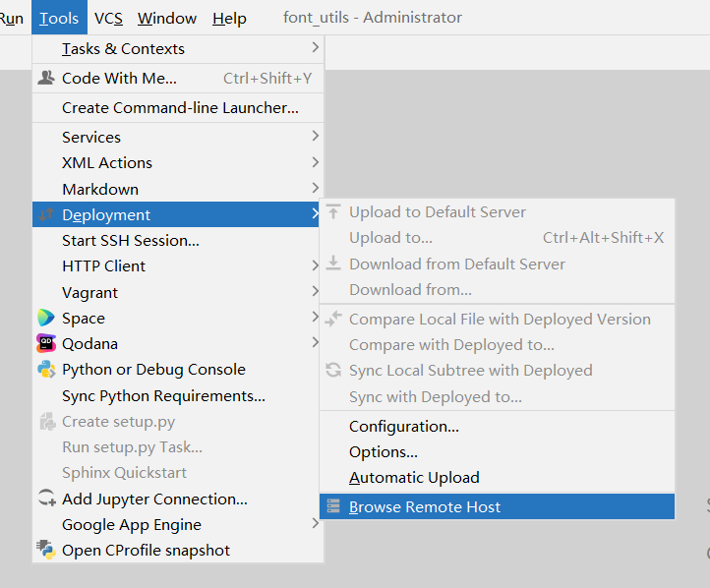This screenshot has width=710, height=588.
Task: Click the font_utils - Administrator title text
Action: (373, 17)
